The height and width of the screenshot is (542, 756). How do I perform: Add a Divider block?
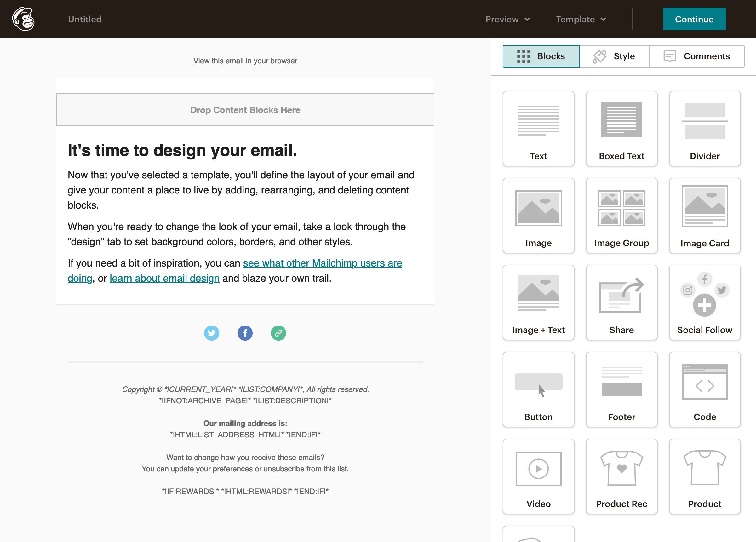[704, 129]
